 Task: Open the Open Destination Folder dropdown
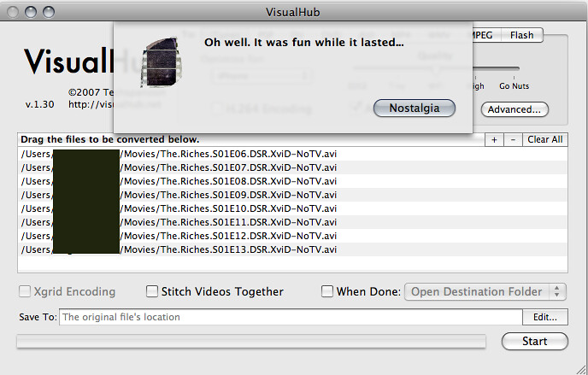click(485, 291)
